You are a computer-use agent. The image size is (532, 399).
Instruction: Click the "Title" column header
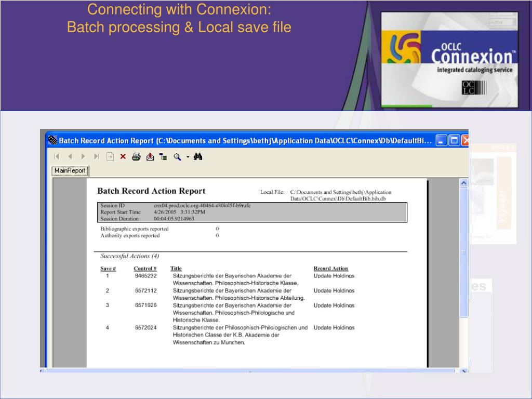(176, 269)
